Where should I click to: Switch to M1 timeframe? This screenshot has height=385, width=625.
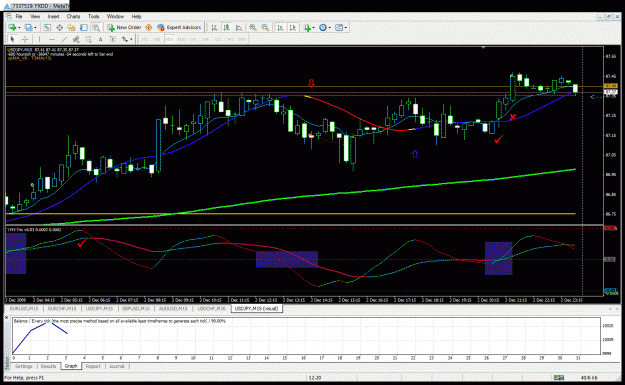click(145, 39)
